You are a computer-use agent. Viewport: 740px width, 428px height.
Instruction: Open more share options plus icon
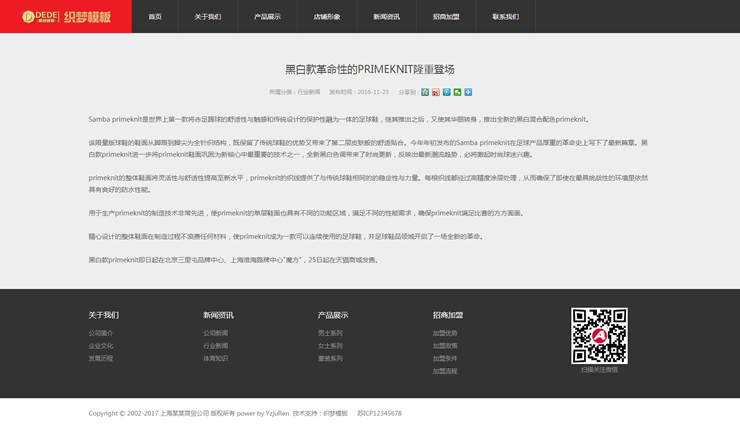pyautogui.click(x=468, y=92)
